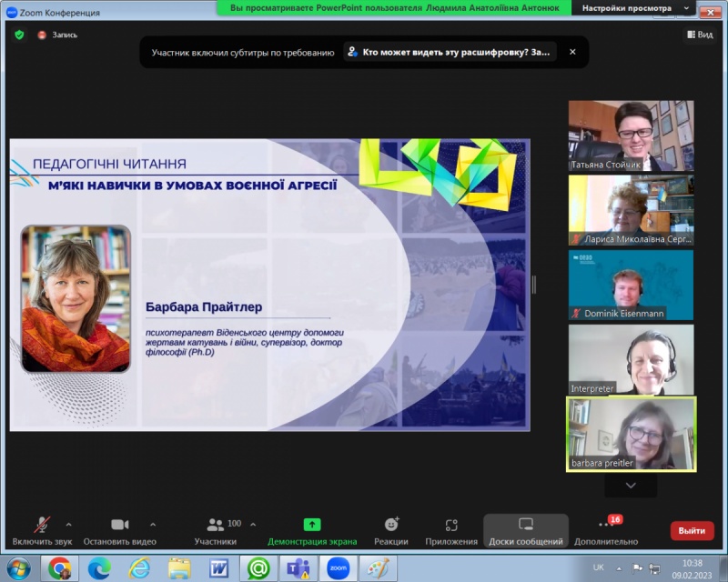Open the Apps panel
This screenshot has width=728, height=582.
pyautogui.click(x=451, y=531)
